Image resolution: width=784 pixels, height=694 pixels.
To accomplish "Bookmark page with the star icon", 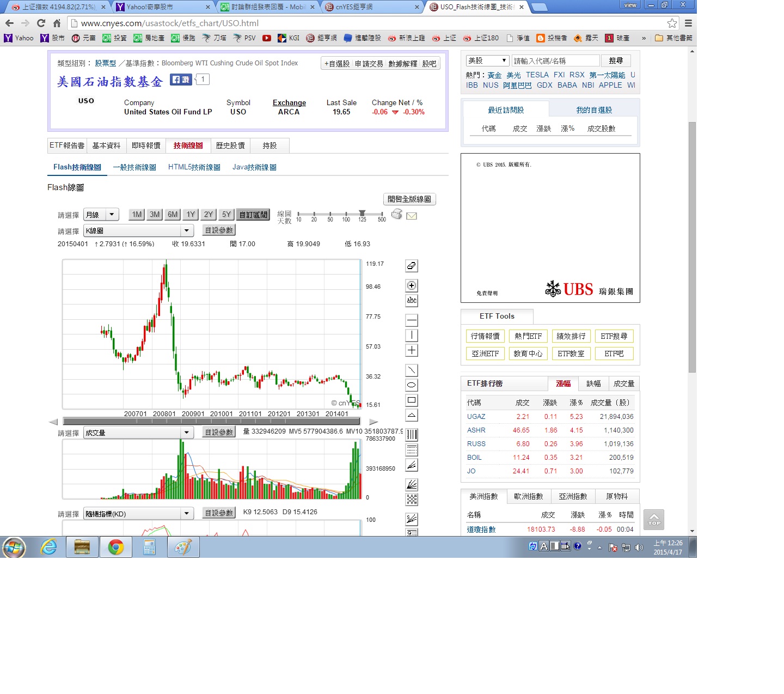I will 672,23.
